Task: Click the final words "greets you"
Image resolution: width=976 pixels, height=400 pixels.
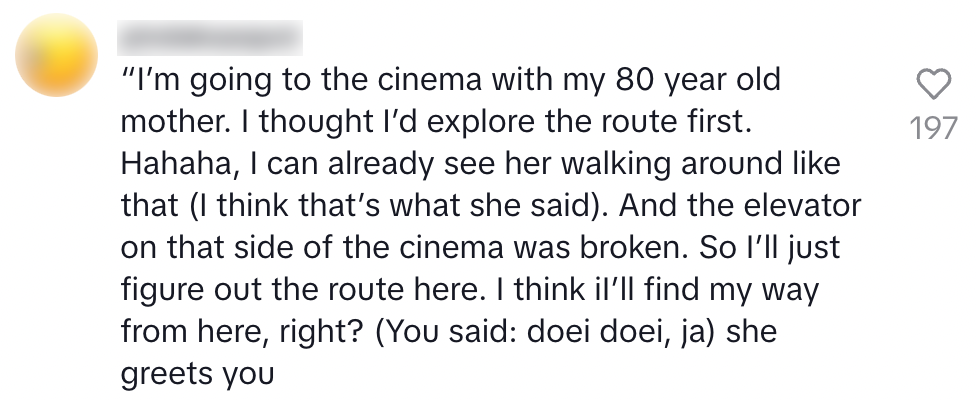Action: [197, 374]
